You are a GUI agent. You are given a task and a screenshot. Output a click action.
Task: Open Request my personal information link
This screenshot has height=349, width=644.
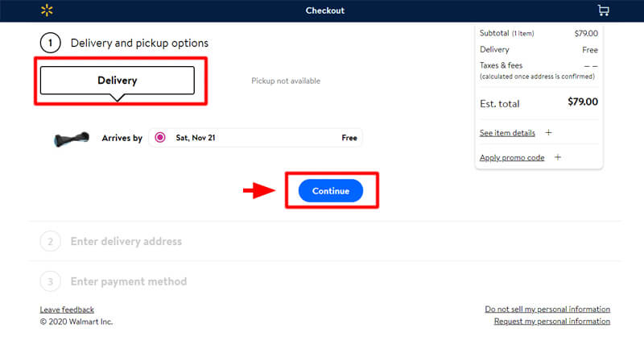552,321
